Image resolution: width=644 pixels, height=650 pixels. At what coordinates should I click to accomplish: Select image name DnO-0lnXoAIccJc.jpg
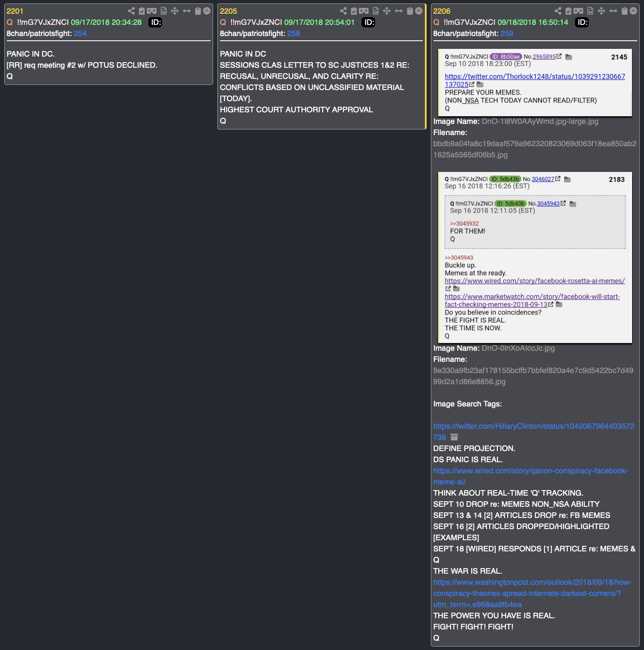pyautogui.click(x=518, y=348)
